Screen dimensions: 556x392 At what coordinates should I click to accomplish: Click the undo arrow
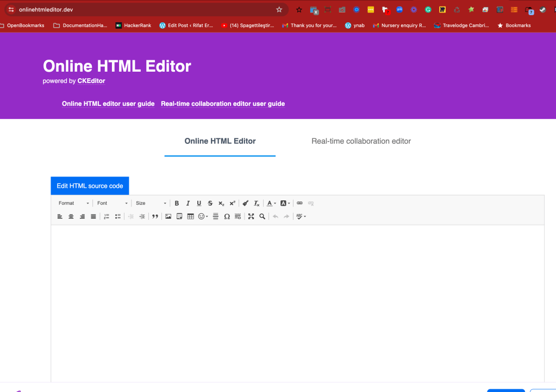point(276,217)
